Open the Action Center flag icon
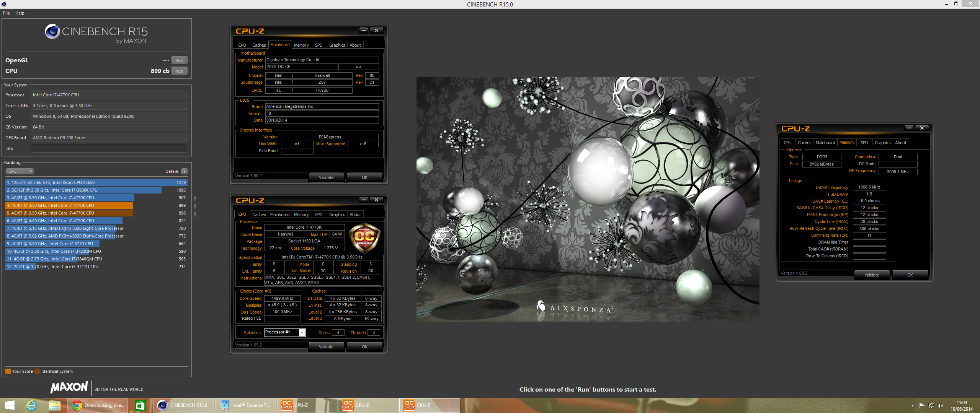 [922, 406]
